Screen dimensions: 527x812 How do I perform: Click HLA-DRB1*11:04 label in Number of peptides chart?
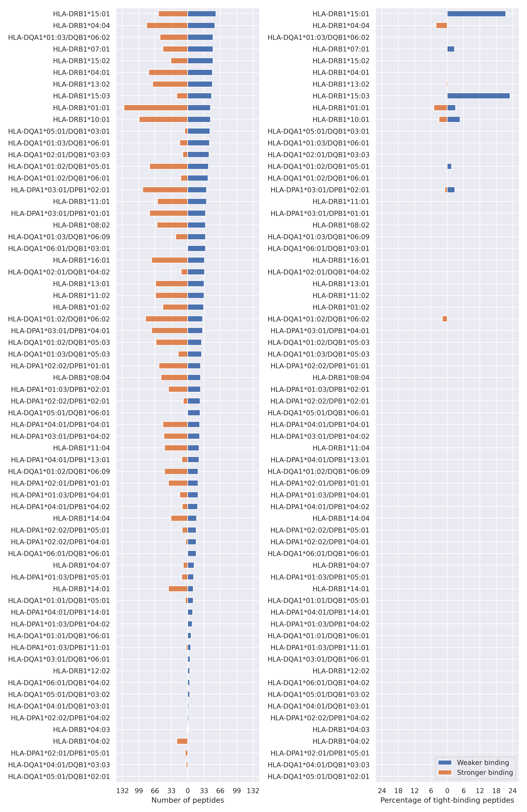pyautogui.click(x=81, y=448)
